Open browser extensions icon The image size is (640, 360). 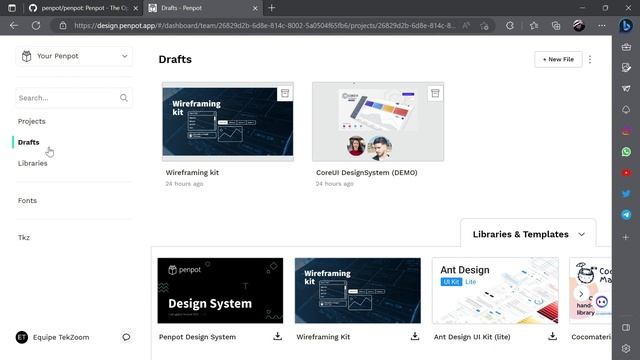click(x=509, y=26)
